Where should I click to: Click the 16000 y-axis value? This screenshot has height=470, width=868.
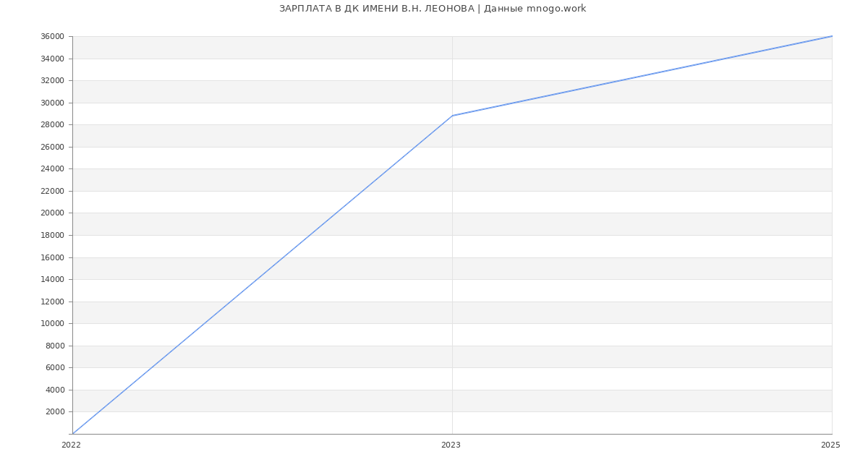tap(53, 257)
